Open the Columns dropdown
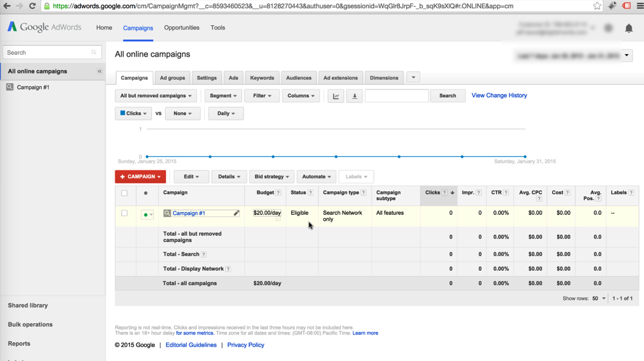Image resolution: width=644 pixels, height=361 pixels. [x=301, y=96]
